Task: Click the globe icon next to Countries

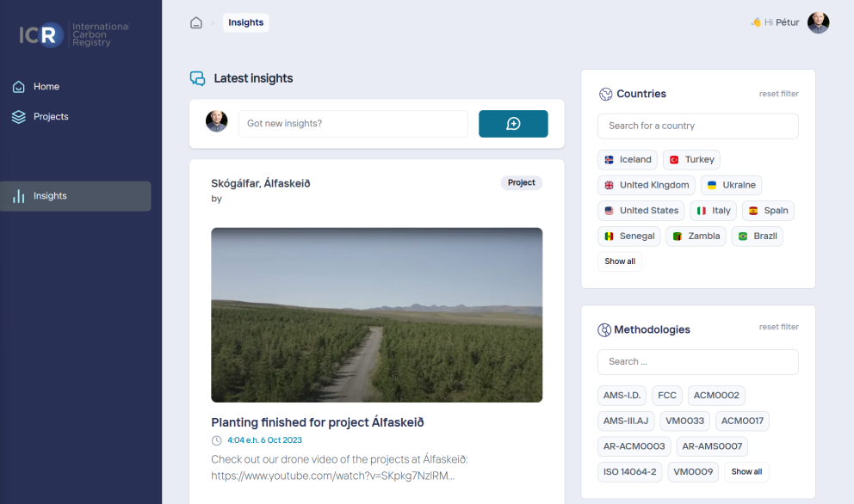Action: (604, 93)
